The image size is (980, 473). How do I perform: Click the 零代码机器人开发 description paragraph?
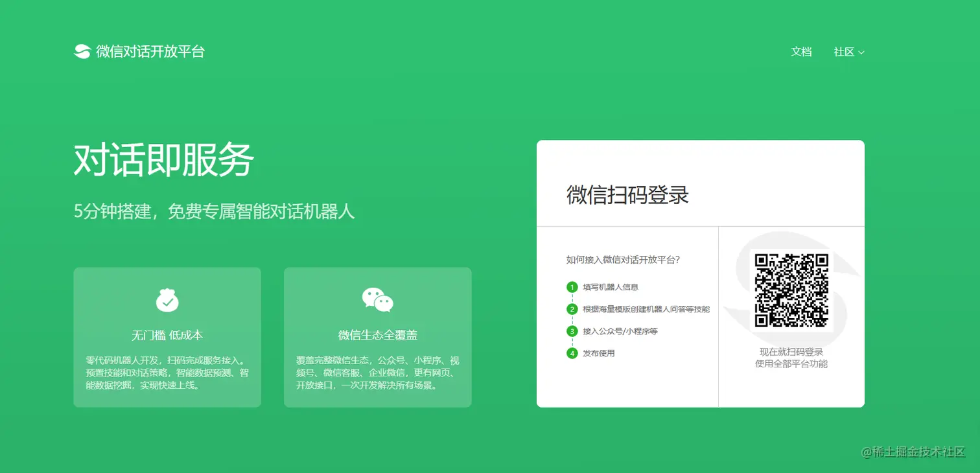coord(167,373)
